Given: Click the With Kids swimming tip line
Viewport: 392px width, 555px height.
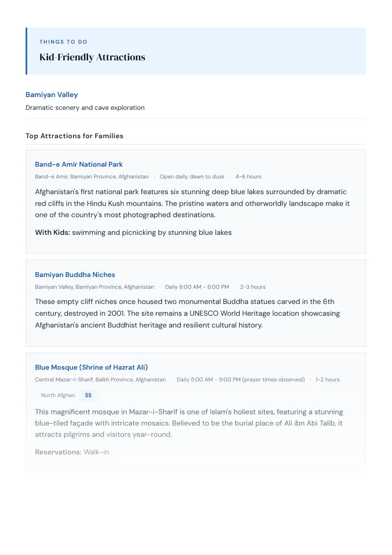Looking at the screenshot, I should pos(133,232).
